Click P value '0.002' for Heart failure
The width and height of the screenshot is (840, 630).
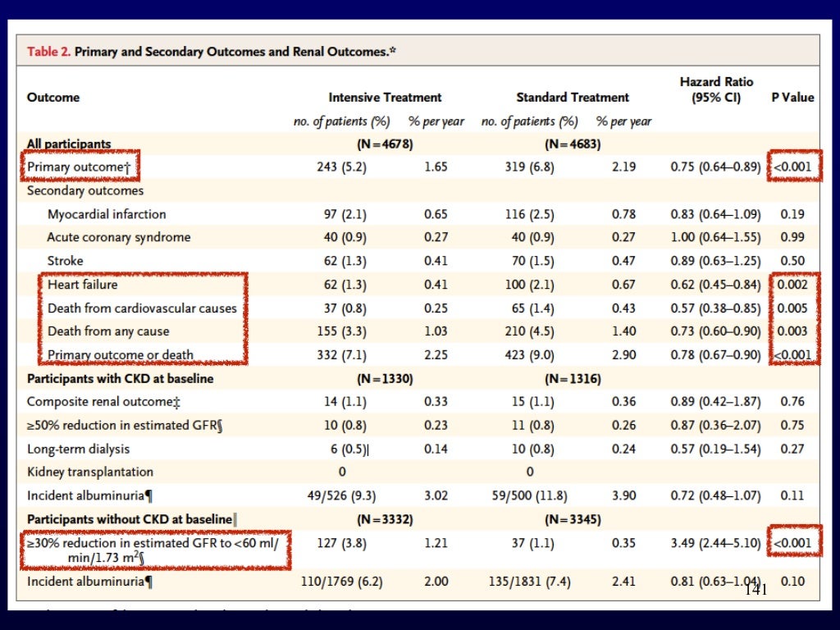click(792, 285)
